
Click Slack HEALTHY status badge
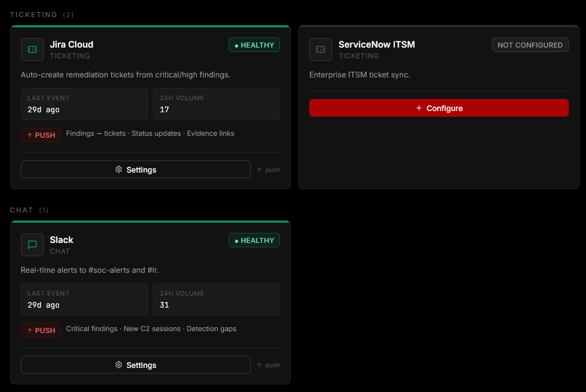tap(254, 240)
